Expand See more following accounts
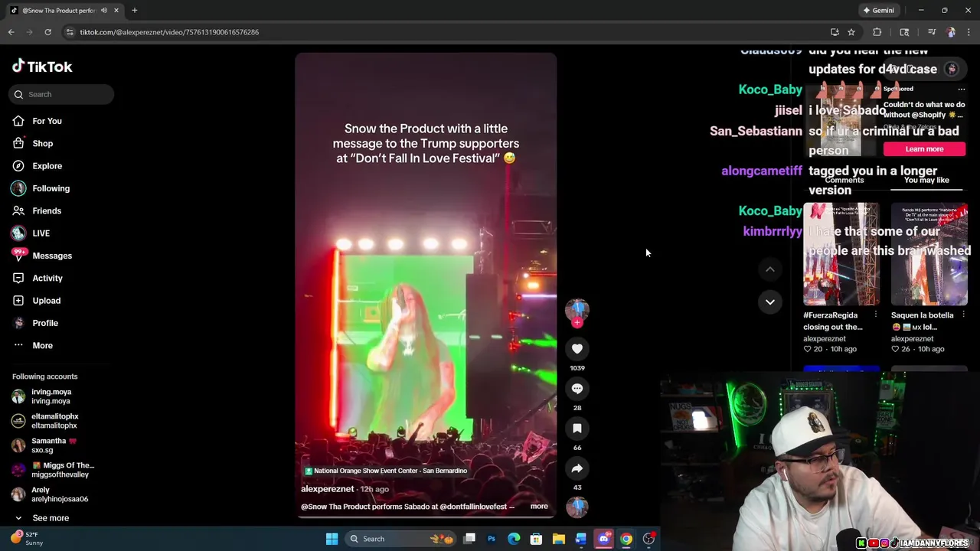 pos(51,518)
